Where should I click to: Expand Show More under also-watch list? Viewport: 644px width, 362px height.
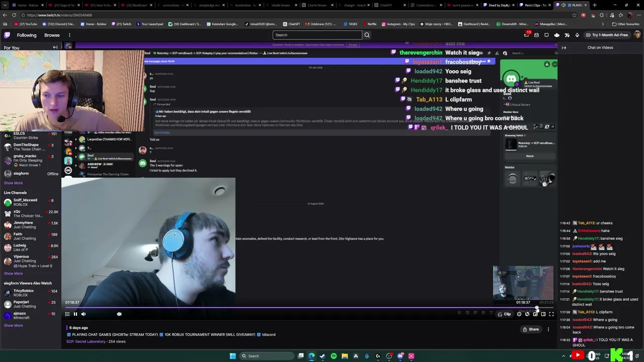(x=14, y=326)
